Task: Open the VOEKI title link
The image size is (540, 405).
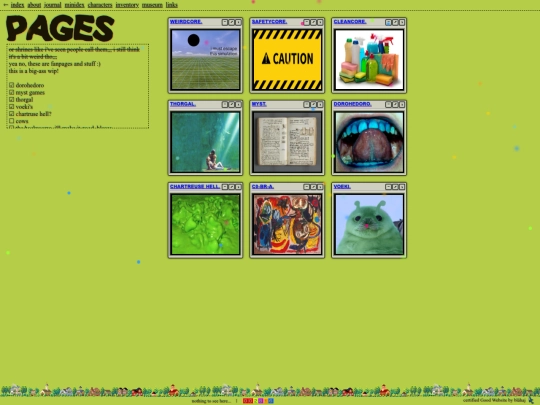Action: (342, 187)
